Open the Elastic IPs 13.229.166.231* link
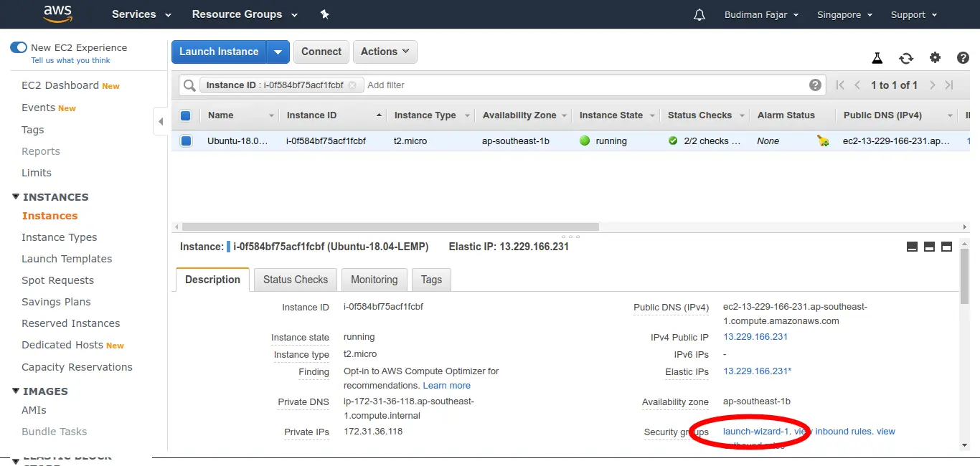980x466 pixels. (758, 371)
